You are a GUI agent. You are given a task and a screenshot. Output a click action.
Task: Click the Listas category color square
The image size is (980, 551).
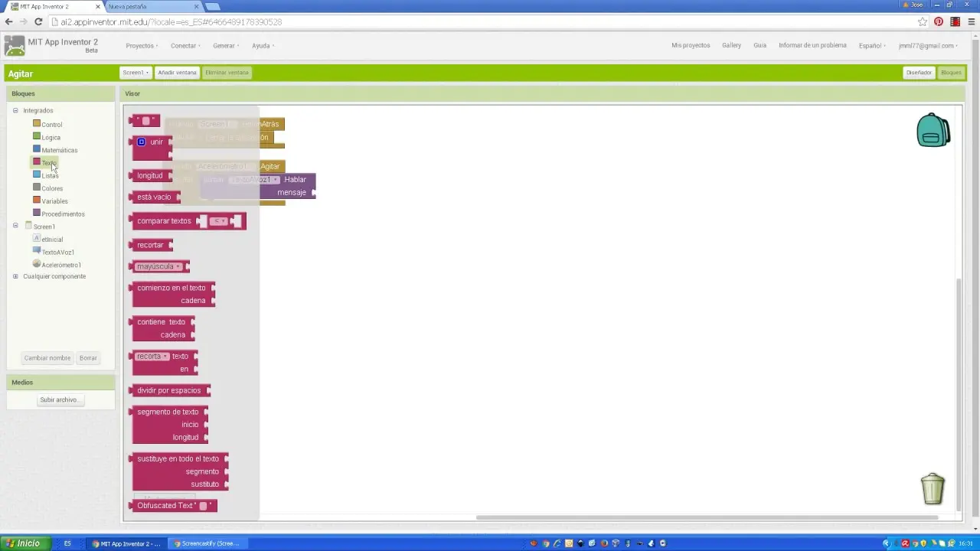[37, 174]
